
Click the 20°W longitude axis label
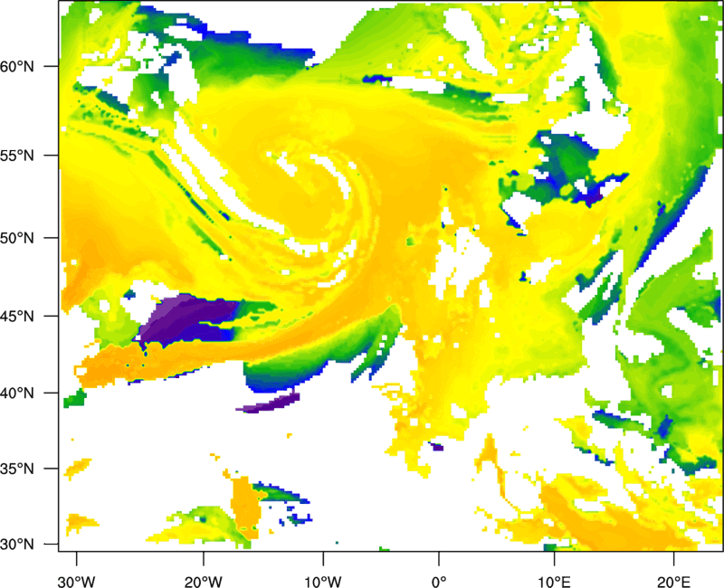click(204, 582)
